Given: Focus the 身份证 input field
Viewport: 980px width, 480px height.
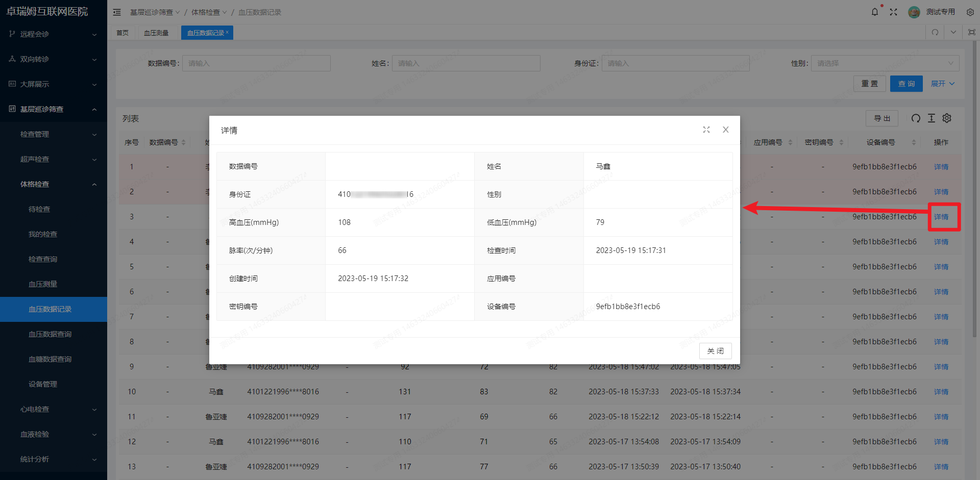Looking at the screenshot, I should tap(676, 63).
